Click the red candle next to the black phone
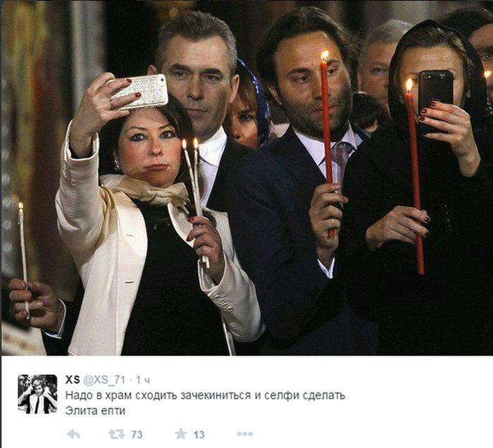 [x=415, y=176]
